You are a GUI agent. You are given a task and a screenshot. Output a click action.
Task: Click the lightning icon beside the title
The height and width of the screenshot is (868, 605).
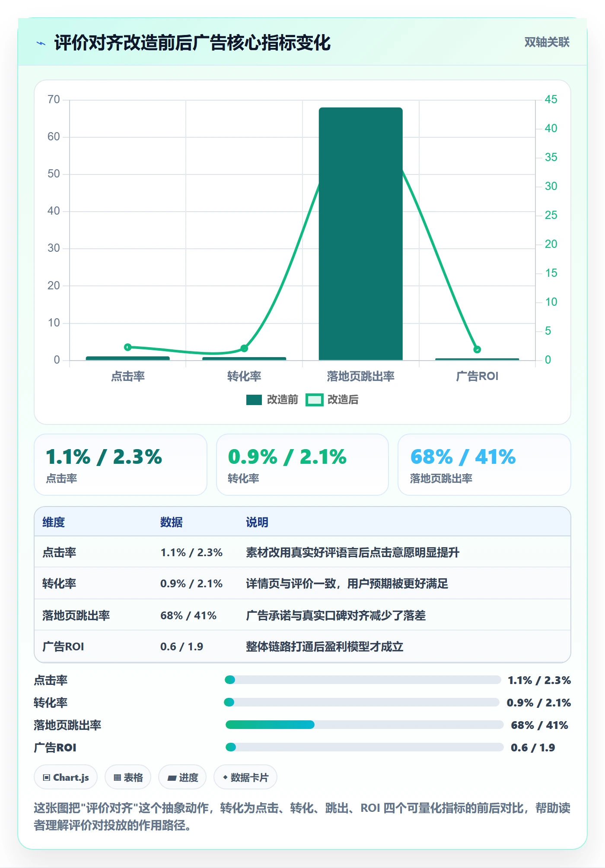41,43
